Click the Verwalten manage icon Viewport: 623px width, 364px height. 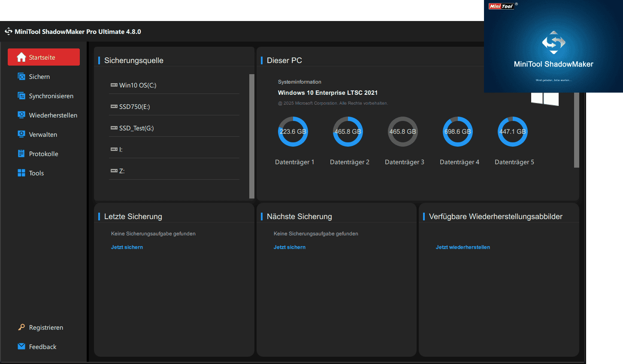[x=21, y=134]
